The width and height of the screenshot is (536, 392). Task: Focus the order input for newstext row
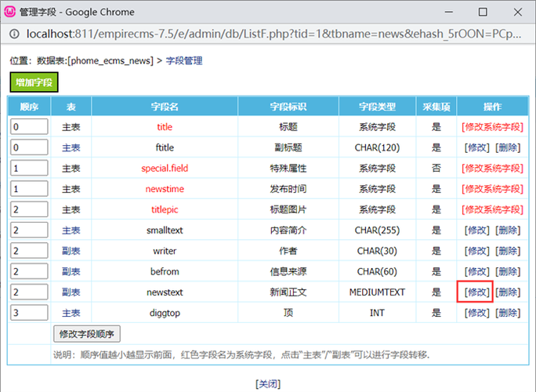pyautogui.click(x=29, y=292)
